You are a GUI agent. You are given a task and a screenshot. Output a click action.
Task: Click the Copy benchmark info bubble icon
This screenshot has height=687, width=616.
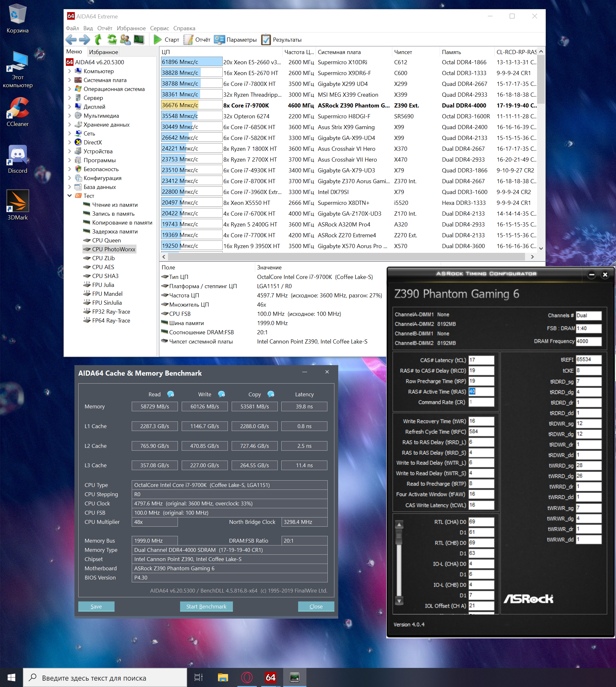(x=271, y=394)
